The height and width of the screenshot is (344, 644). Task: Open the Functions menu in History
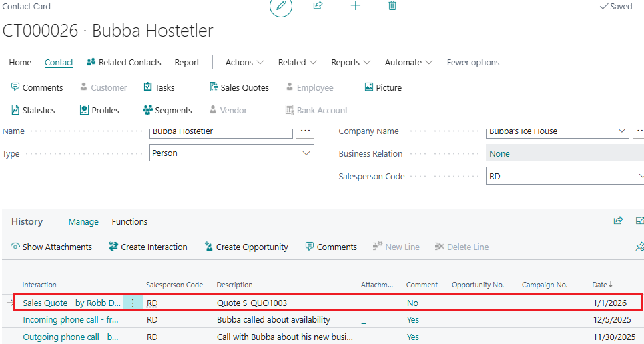tap(129, 221)
